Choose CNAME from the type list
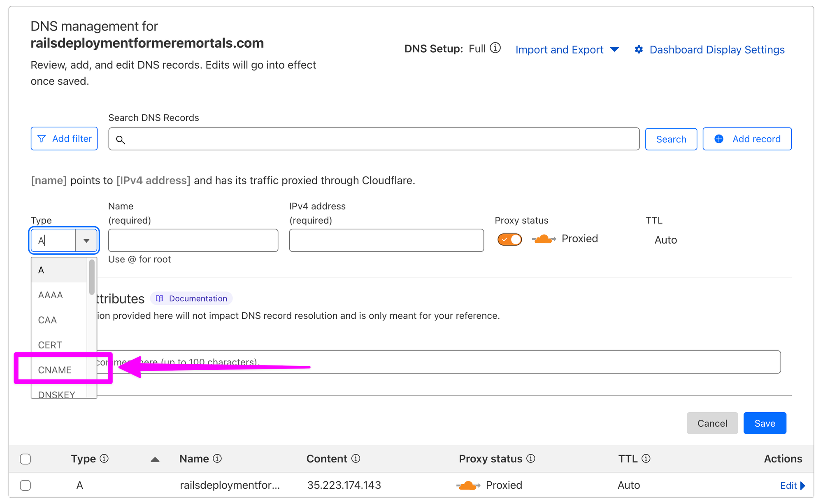 click(x=55, y=370)
